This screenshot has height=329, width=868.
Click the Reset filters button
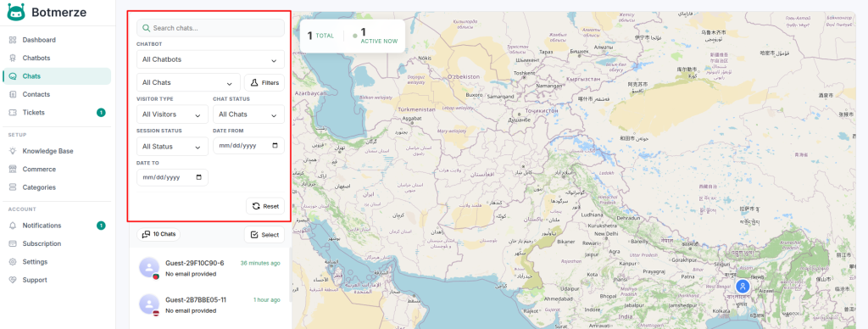tap(265, 206)
